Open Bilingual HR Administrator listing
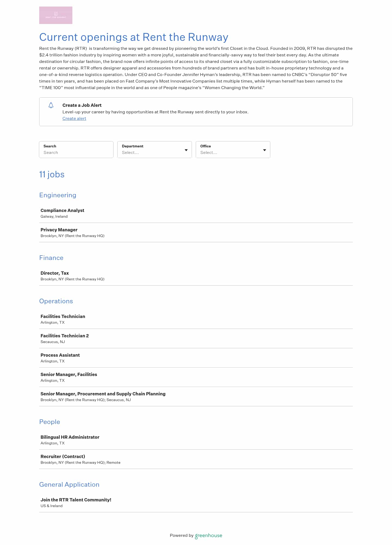 [70, 437]
